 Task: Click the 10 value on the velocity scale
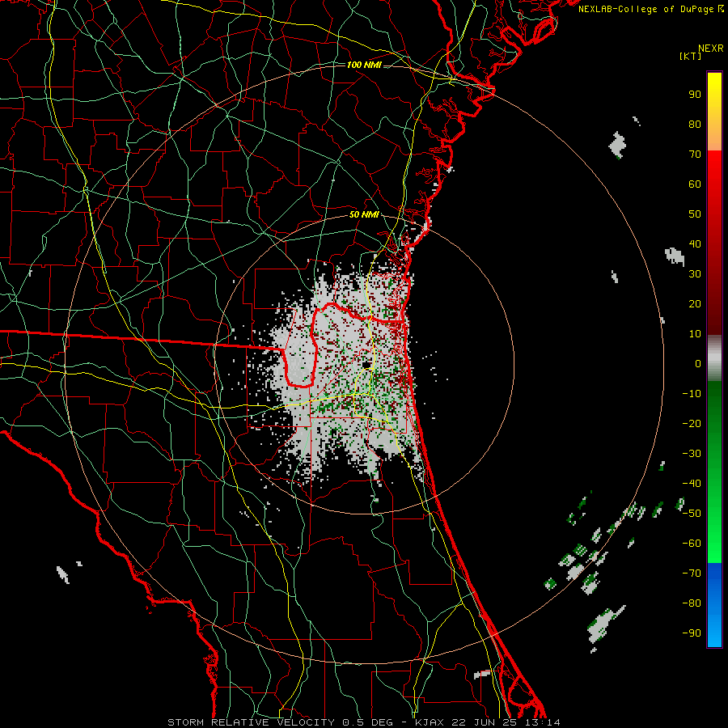[x=695, y=334]
